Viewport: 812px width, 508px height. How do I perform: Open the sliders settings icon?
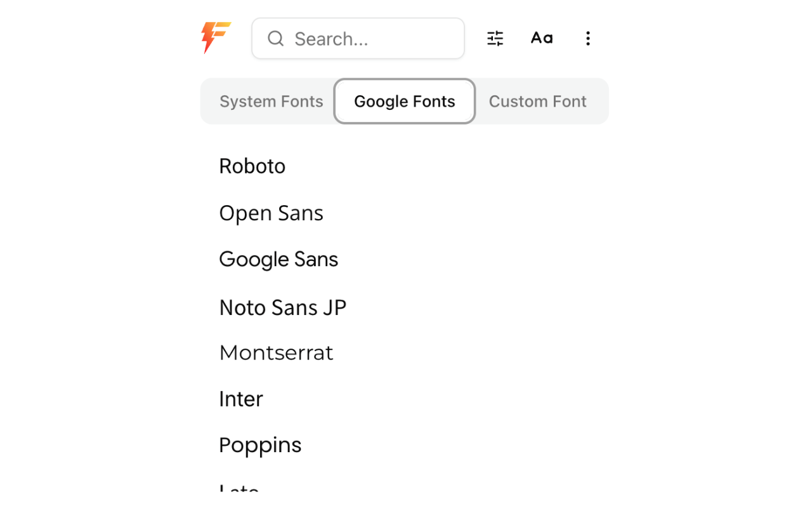point(495,39)
